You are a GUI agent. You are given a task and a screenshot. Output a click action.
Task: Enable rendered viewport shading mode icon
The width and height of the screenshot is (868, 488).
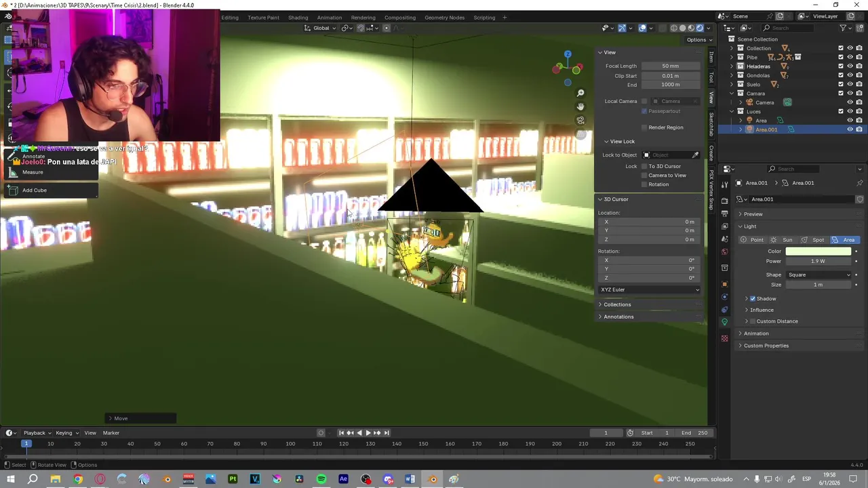point(700,28)
